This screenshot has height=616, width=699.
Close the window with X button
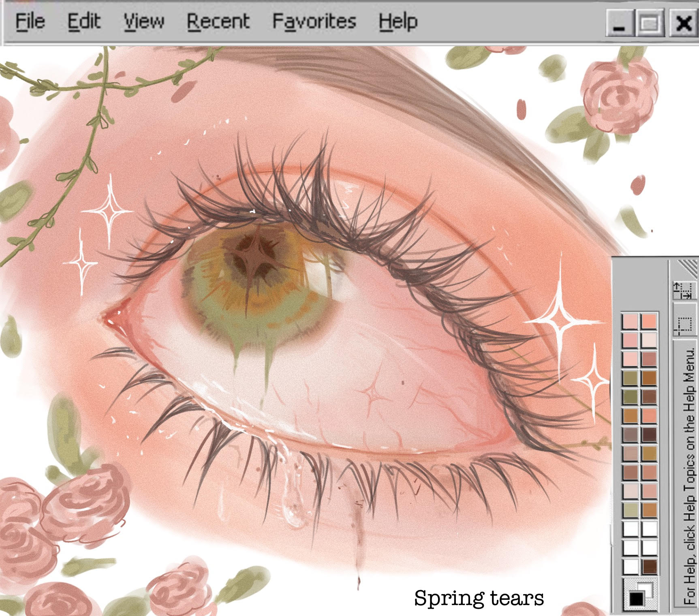[x=683, y=24]
